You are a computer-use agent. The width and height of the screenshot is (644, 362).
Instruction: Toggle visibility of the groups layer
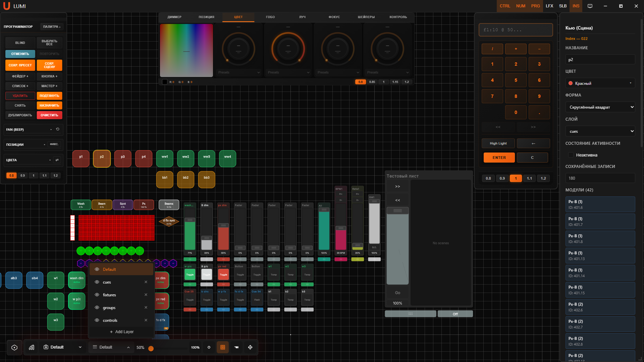[x=97, y=307]
